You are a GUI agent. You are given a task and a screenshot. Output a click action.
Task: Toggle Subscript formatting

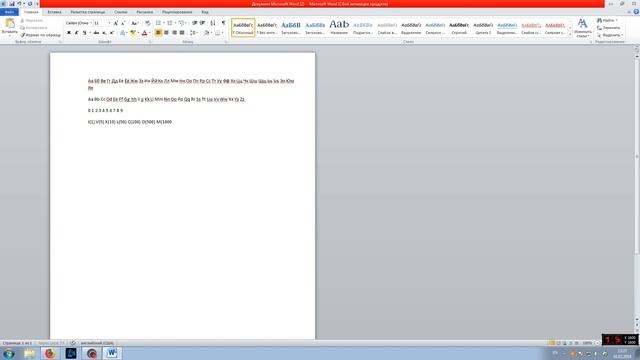click(x=104, y=33)
